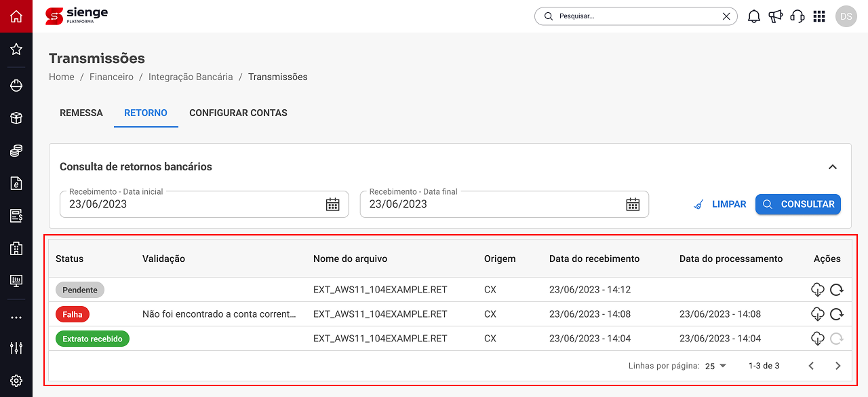This screenshot has width=868, height=397.
Task: Open support headset icon
Action: [797, 16]
